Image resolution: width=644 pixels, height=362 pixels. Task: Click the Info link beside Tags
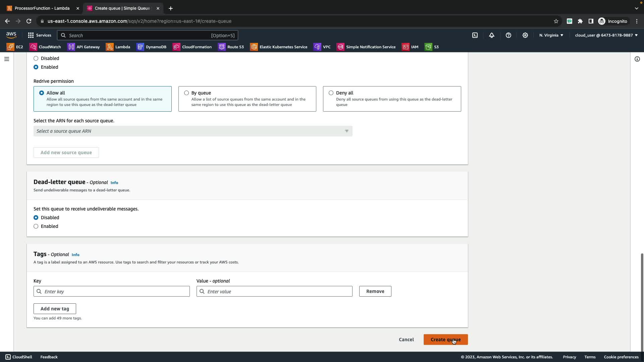(75, 255)
